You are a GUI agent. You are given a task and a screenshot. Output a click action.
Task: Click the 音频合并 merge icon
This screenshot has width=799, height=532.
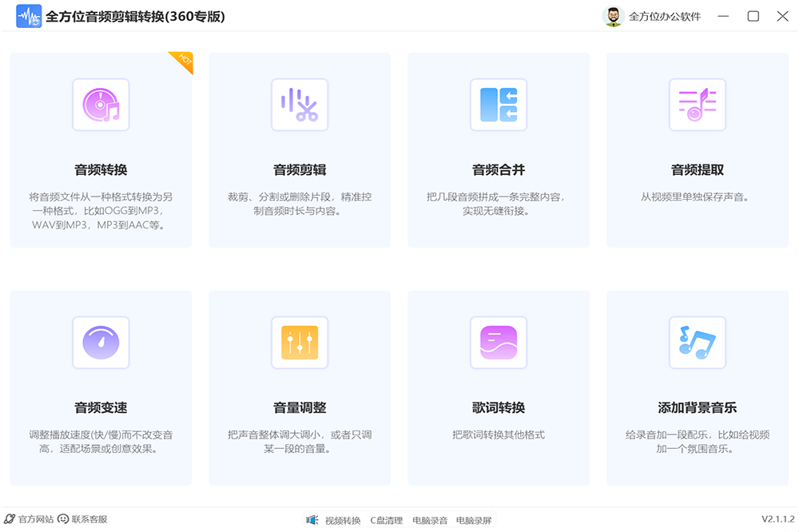coord(499,105)
